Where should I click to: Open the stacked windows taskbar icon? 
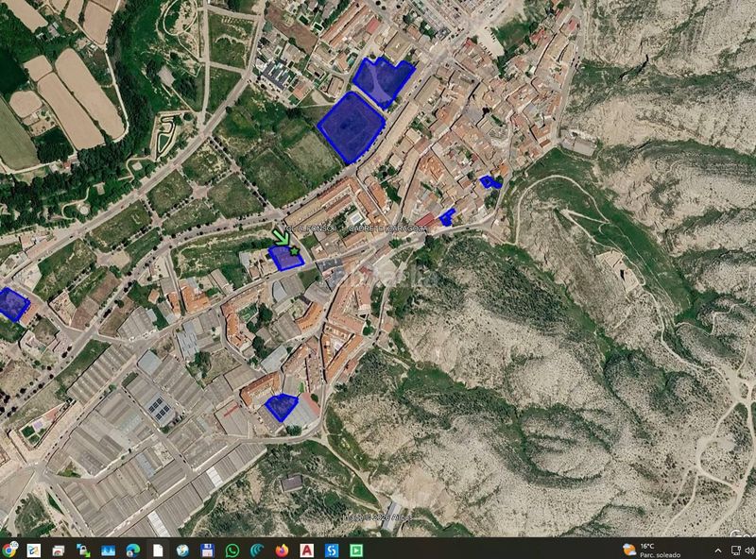(x=59, y=550)
